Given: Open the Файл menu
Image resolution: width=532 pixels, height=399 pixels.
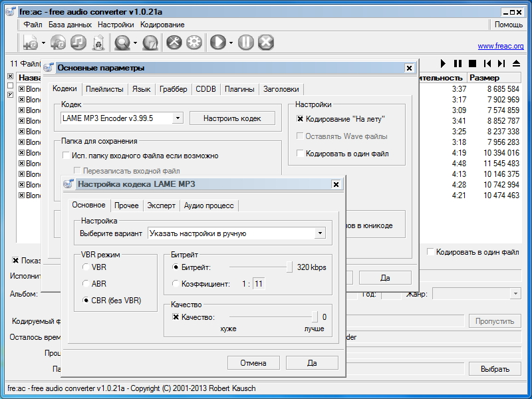Looking at the screenshot, I should tap(33, 25).
